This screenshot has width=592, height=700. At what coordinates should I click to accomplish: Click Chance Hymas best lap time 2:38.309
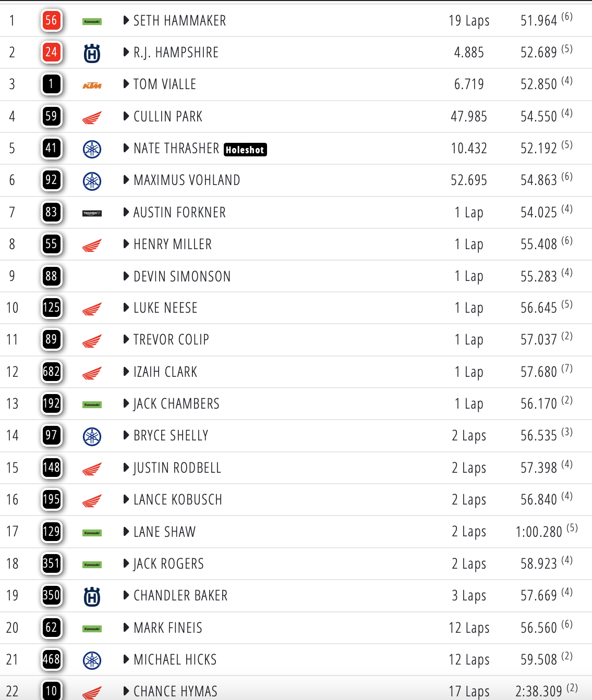pos(539,692)
